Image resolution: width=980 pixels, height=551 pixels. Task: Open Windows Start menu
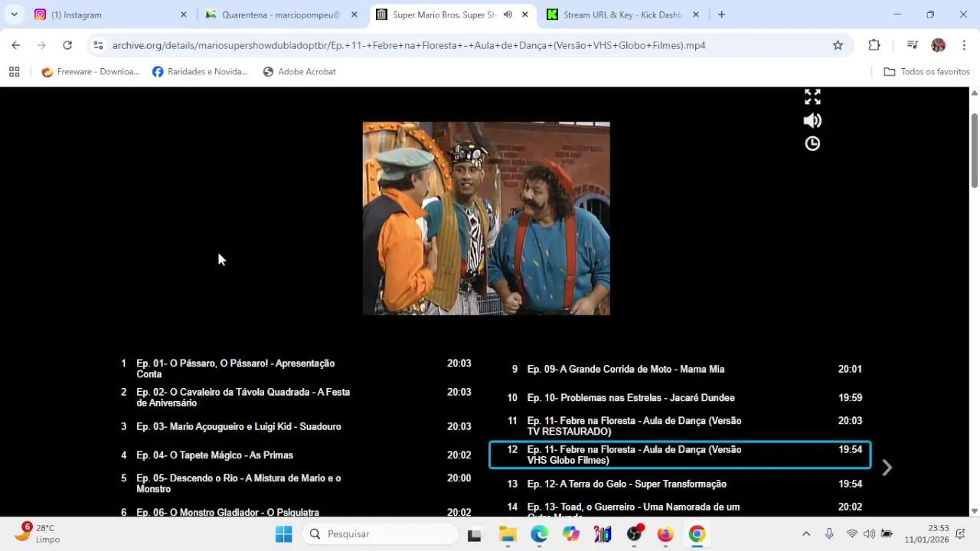tap(283, 534)
